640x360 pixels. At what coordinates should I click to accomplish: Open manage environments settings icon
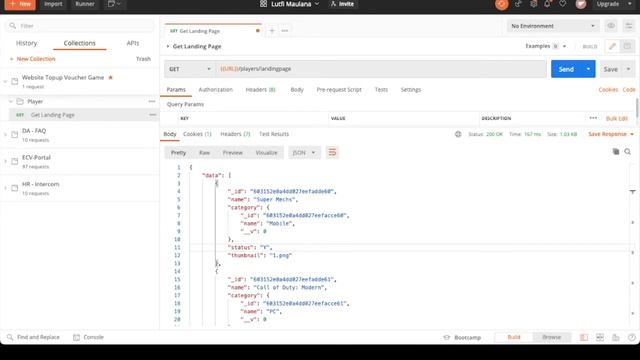(629, 26)
